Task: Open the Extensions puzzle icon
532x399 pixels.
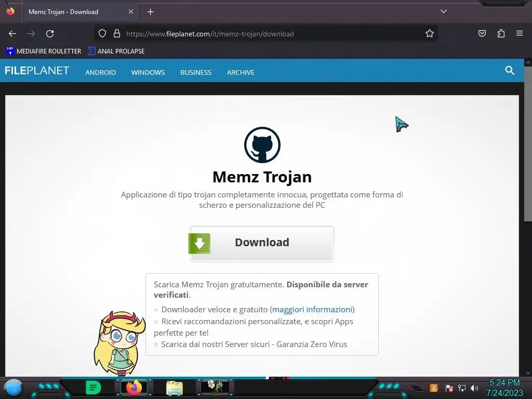Action: [x=501, y=33]
